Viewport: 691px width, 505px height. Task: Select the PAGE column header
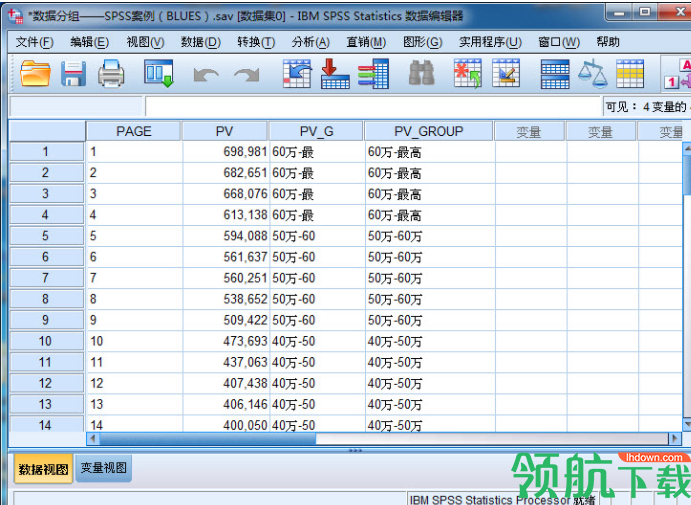coord(134,131)
